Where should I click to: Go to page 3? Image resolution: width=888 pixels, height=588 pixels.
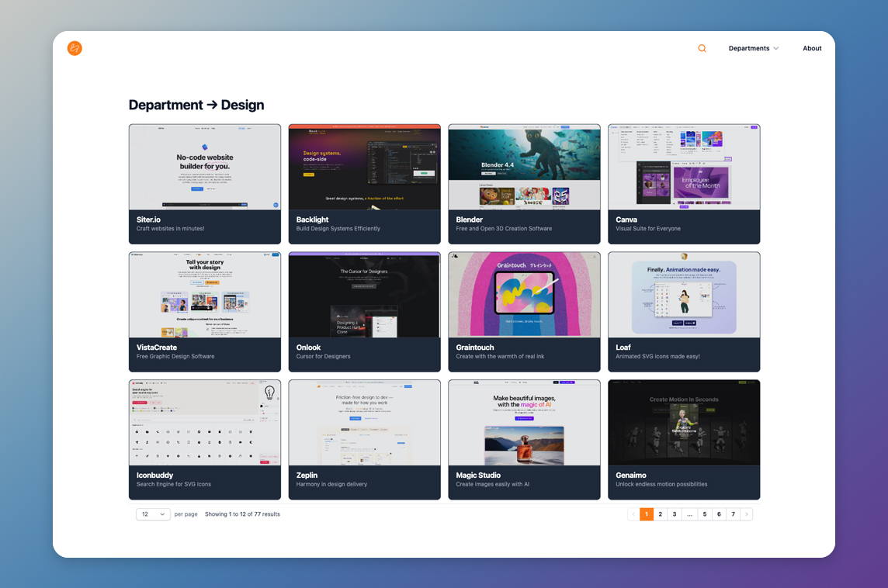[x=675, y=514]
